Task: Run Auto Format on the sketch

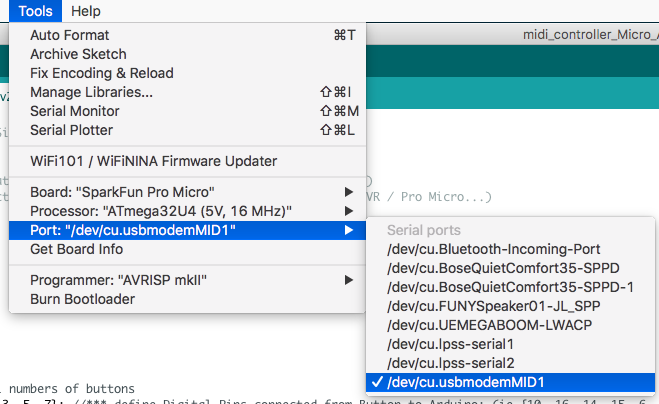Action: [x=71, y=35]
